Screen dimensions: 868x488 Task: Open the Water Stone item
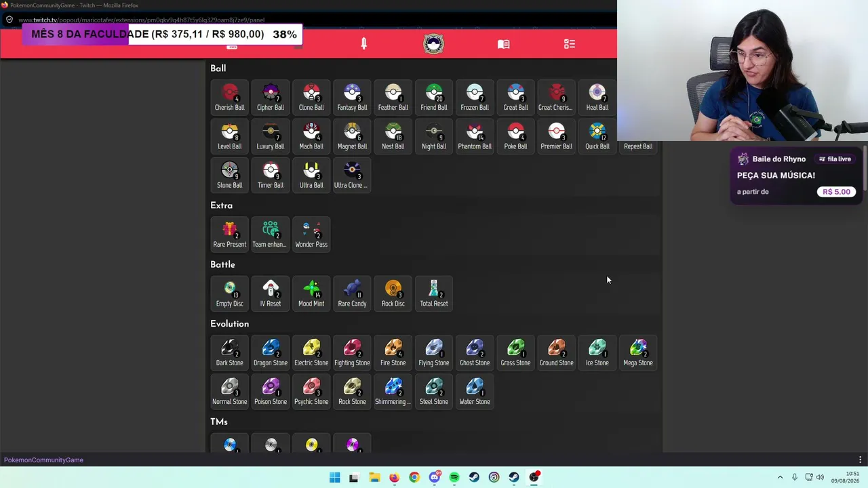pos(475,392)
